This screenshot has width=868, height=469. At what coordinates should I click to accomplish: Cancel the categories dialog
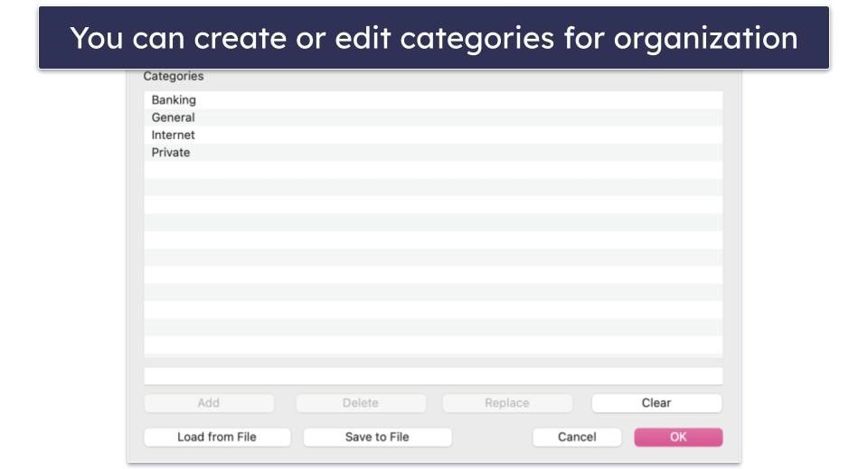point(577,437)
